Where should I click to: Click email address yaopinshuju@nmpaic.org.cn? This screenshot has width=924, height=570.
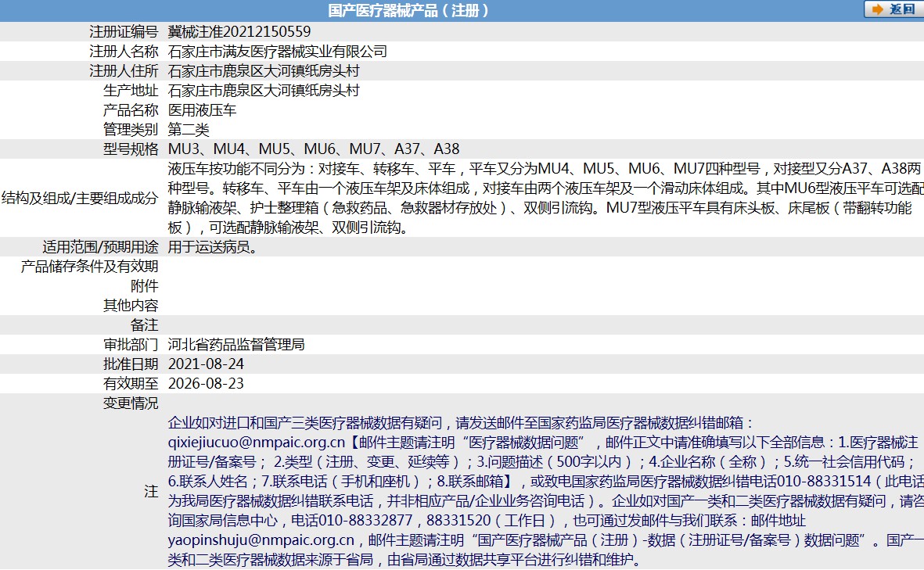pos(261,540)
